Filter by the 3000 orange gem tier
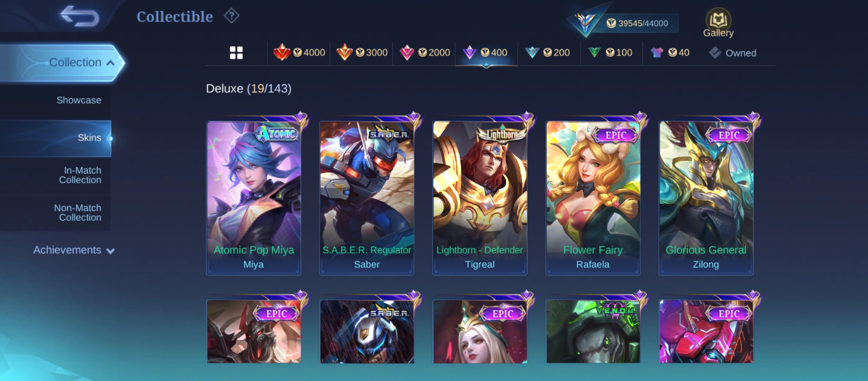The height and width of the screenshot is (381, 868). (362, 53)
